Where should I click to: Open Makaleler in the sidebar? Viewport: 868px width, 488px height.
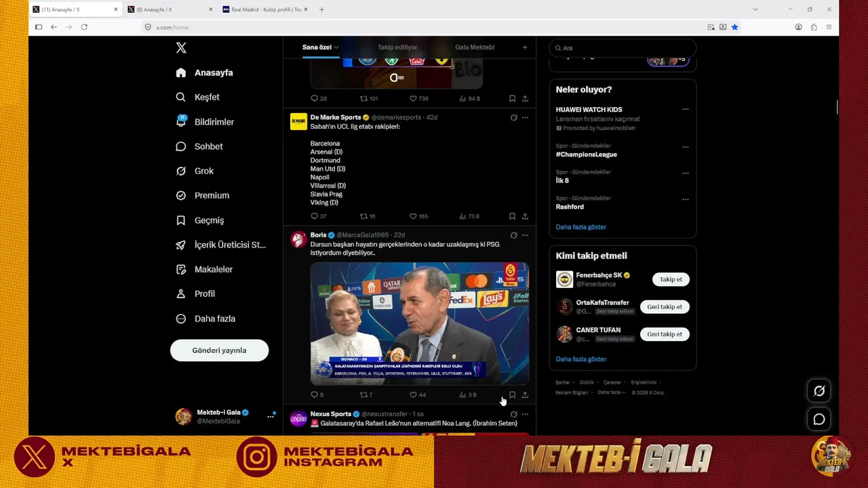(204, 269)
